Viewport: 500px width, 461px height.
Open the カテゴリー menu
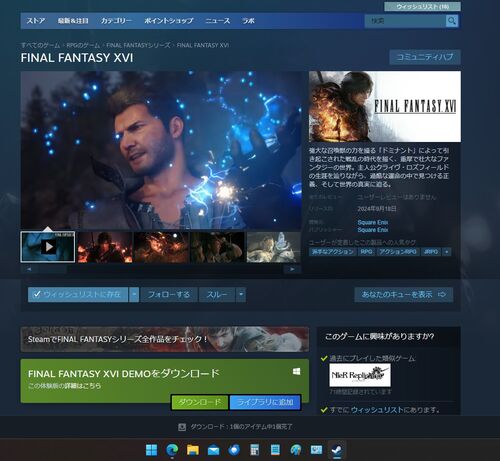tap(116, 21)
